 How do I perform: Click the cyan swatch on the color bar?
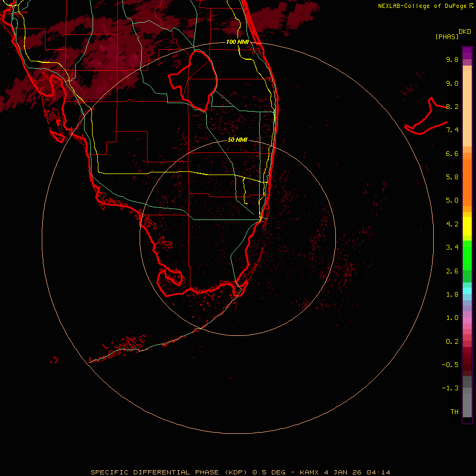click(467, 291)
